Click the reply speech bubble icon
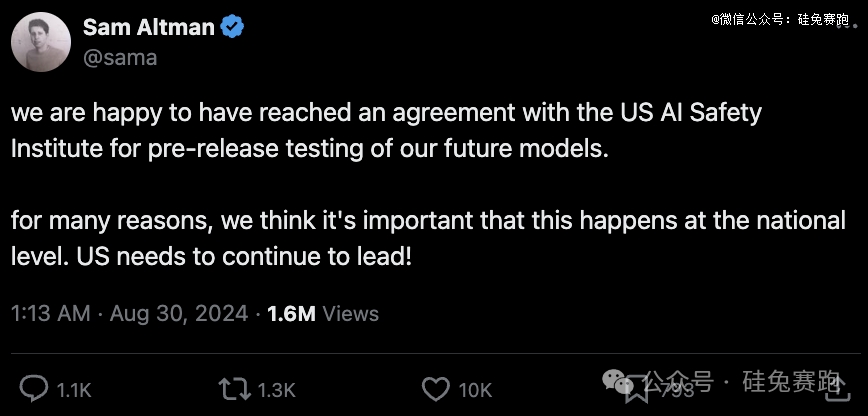Viewport: 868px width, 416px height. coord(35,389)
